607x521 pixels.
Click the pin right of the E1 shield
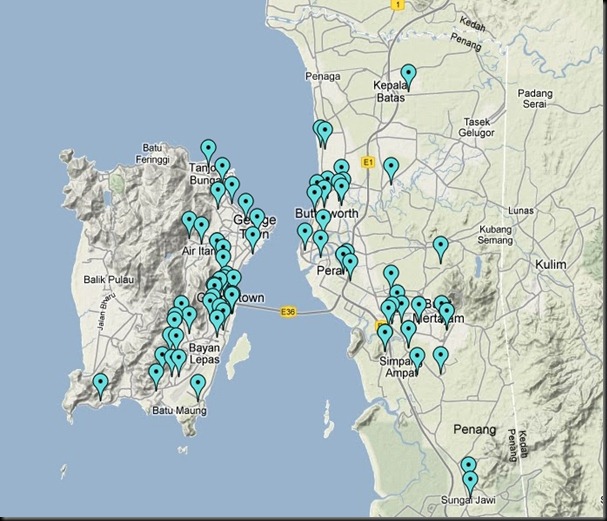click(x=391, y=170)
